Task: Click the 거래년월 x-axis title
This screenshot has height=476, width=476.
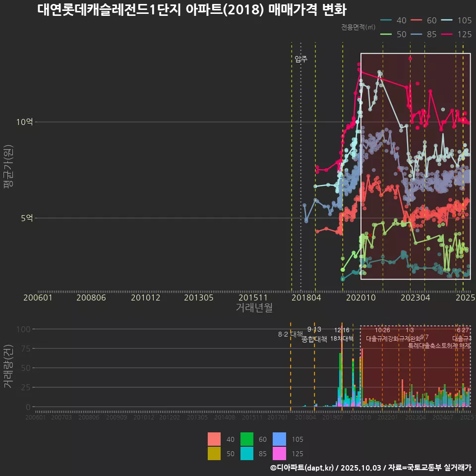Action: (254, 308)
